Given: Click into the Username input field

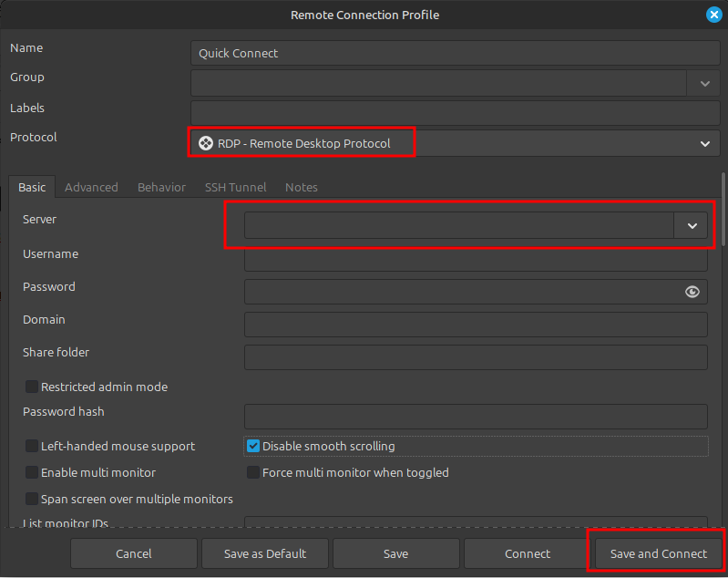Looking at the screenshot, I should 476,259.
